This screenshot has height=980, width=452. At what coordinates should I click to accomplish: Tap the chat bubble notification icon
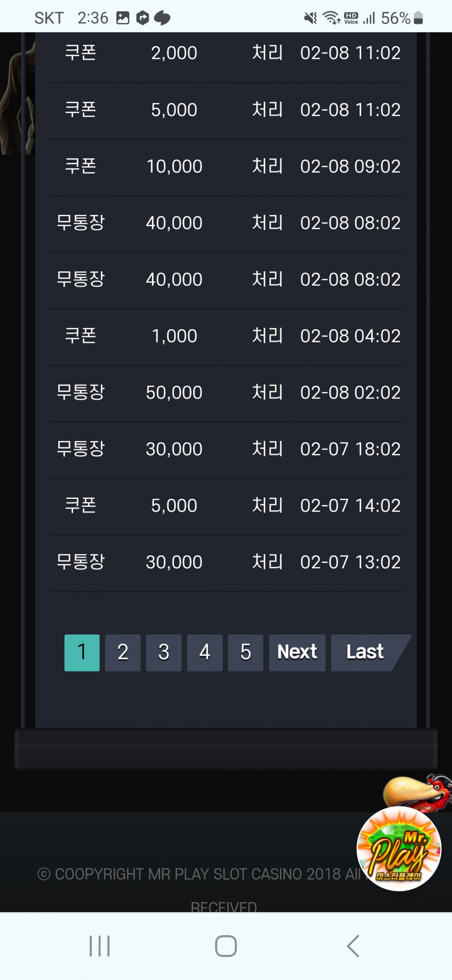162,18
